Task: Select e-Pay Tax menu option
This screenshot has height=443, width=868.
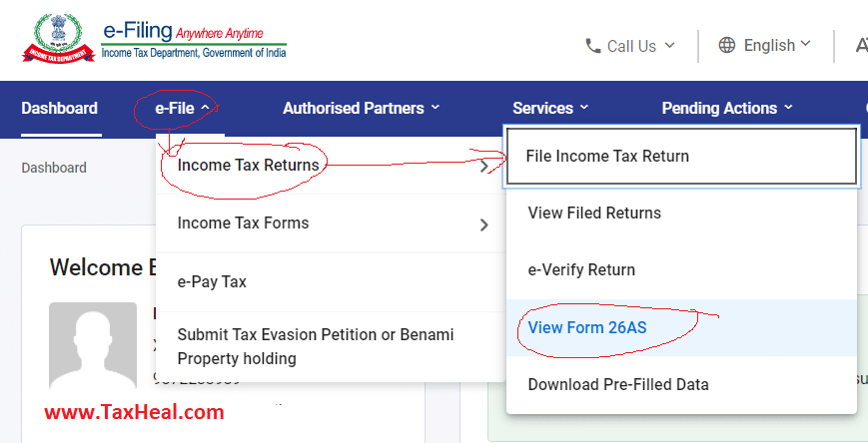Action: 212,281
